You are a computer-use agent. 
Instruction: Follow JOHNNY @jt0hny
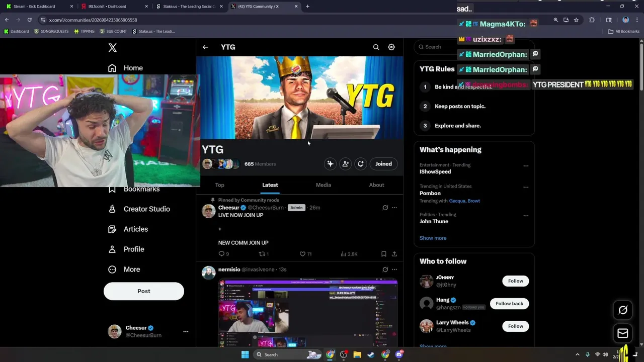coord(515,281)
